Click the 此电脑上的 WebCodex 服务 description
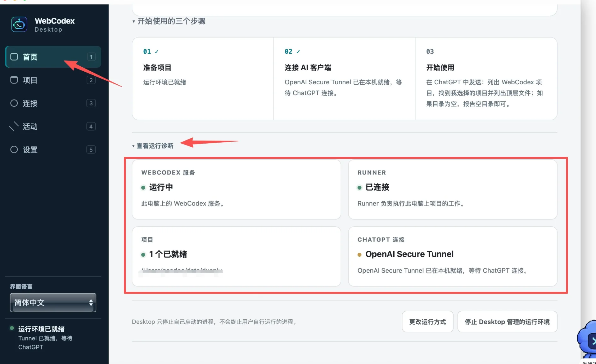 [x=183, y=204]
